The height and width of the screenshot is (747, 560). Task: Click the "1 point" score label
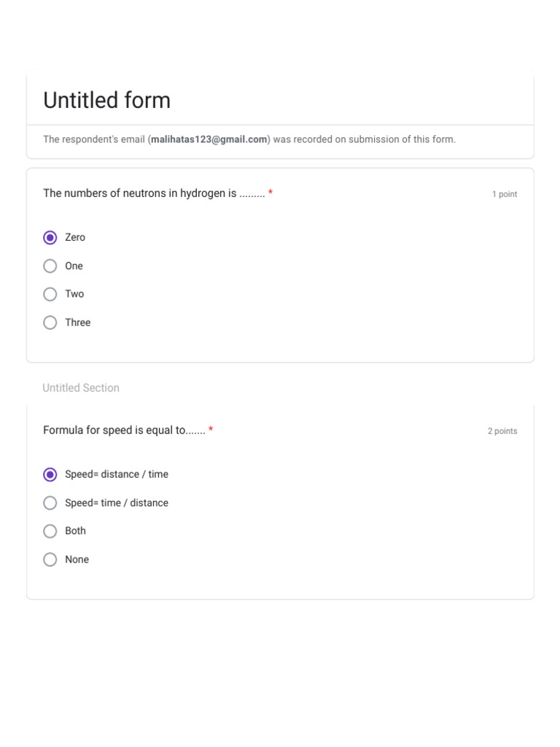504,194
